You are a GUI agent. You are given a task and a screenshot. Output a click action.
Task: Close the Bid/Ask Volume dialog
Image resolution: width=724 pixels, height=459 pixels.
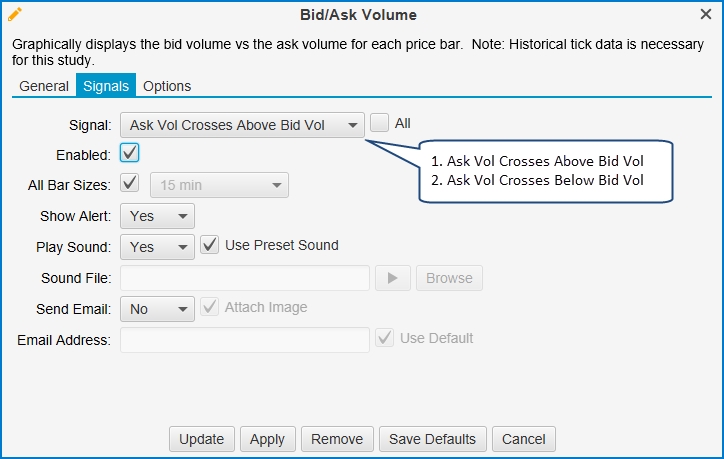[x=705, y=15]
